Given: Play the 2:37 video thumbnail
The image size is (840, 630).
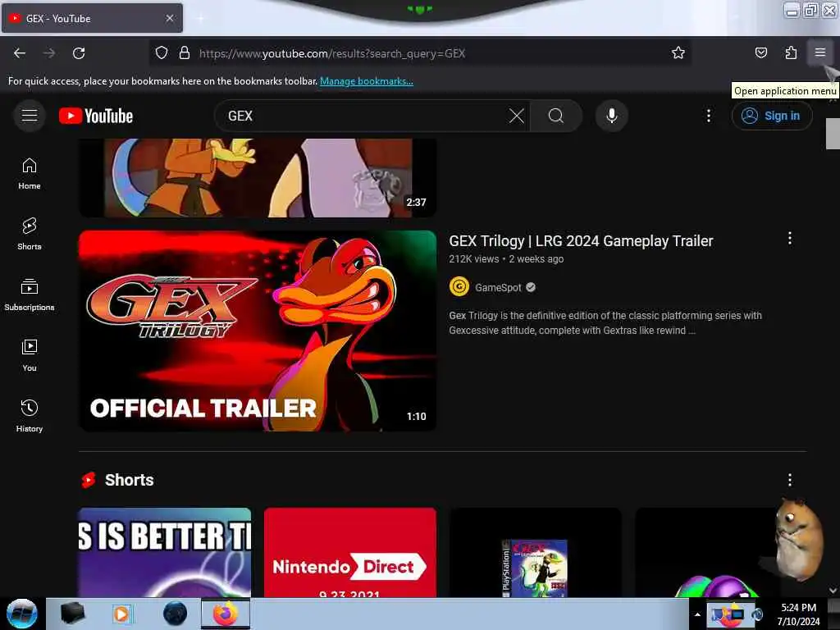Looking at the screenshot, I should [x=258, y=178].
